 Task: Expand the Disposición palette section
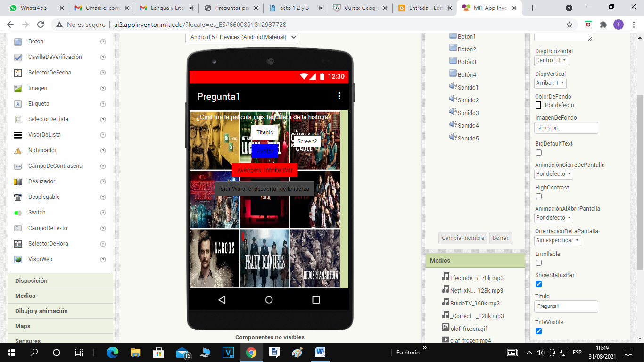click(x=60, y=280)
